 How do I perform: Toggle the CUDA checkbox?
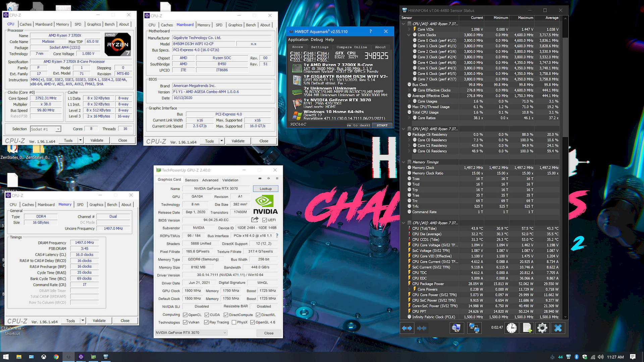click(x=207, y=315)
